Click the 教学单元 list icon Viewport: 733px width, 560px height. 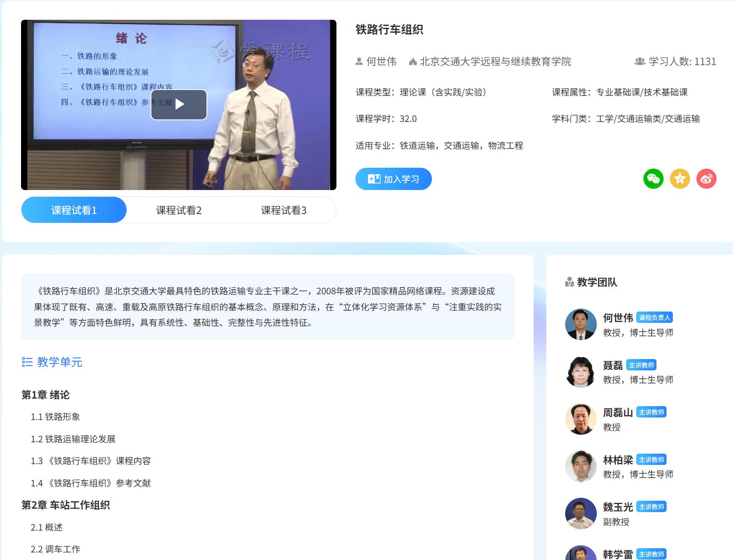click(x=27, y=362)
